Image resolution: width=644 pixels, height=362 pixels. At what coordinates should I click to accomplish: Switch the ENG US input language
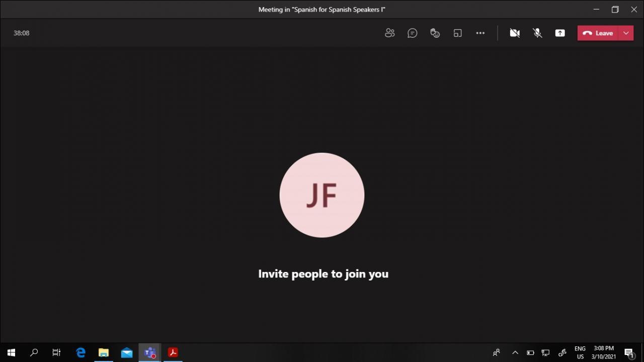click(x=580, y=352)
